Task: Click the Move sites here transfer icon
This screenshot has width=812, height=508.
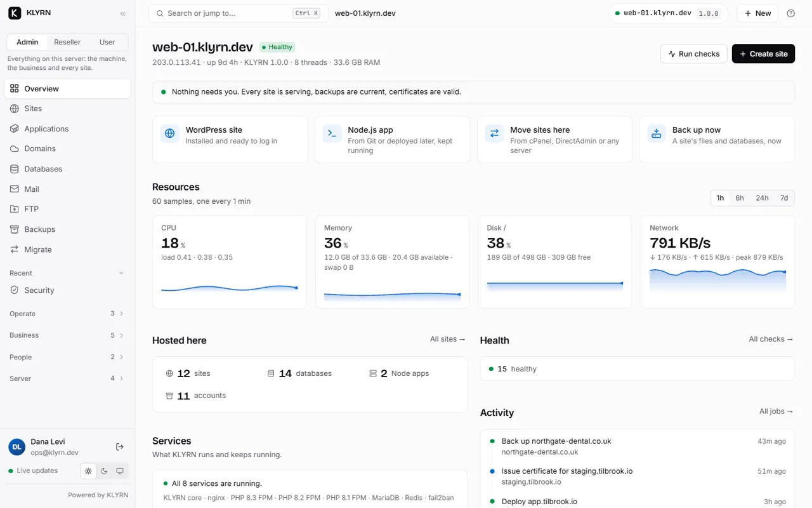Action: [494, 133]
